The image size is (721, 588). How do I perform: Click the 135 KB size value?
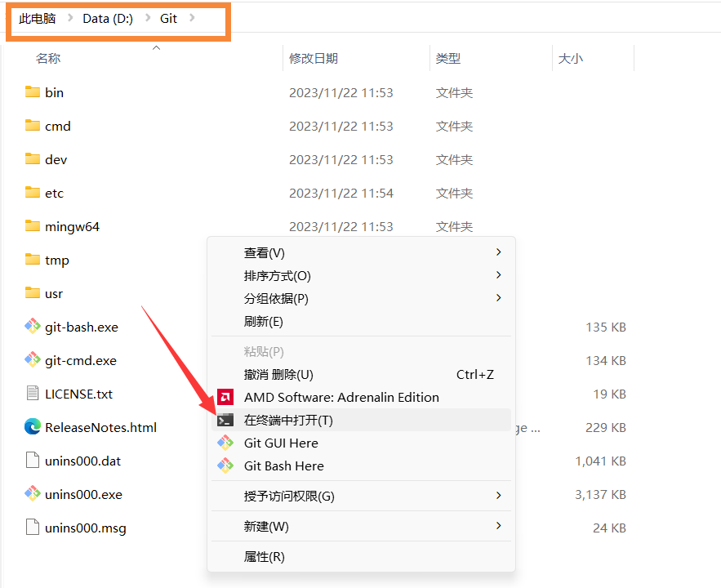[606, 327]
